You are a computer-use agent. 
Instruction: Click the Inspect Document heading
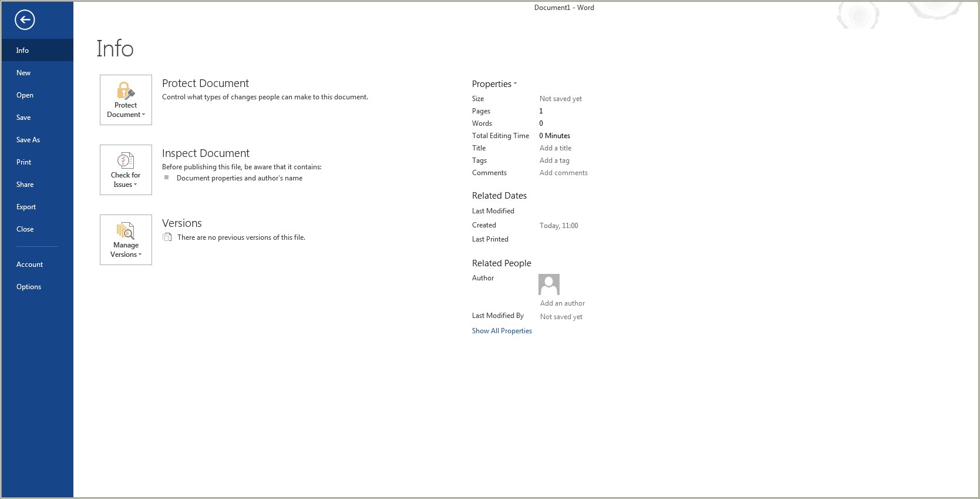point(206,153)
